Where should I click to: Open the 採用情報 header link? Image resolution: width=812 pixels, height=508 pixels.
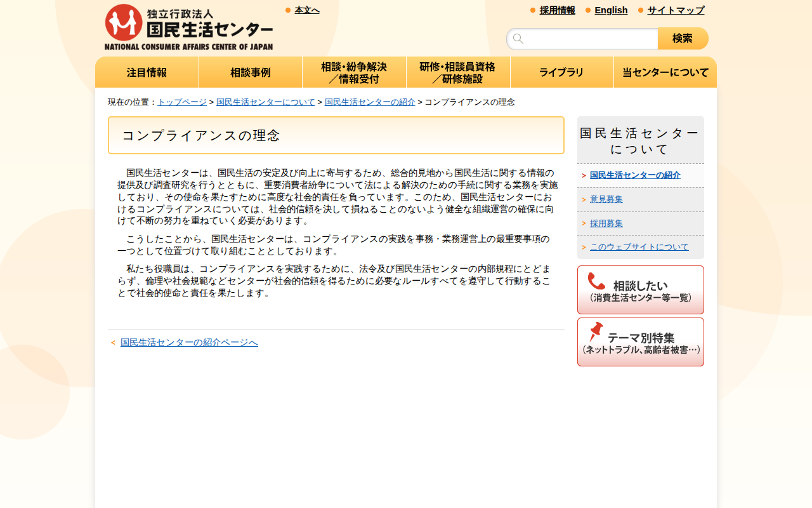click(x=558, y=10)
